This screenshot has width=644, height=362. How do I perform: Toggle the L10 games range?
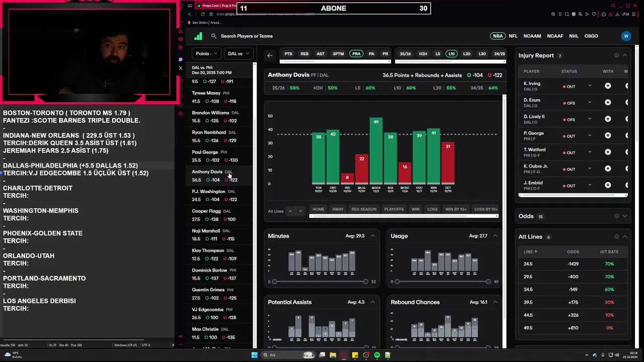[451, 54]
